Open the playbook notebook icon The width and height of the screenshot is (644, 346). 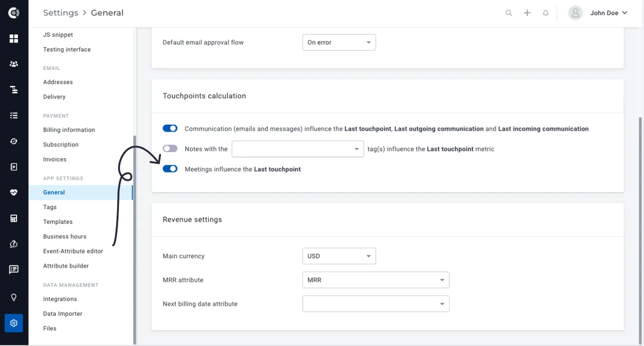14,167
